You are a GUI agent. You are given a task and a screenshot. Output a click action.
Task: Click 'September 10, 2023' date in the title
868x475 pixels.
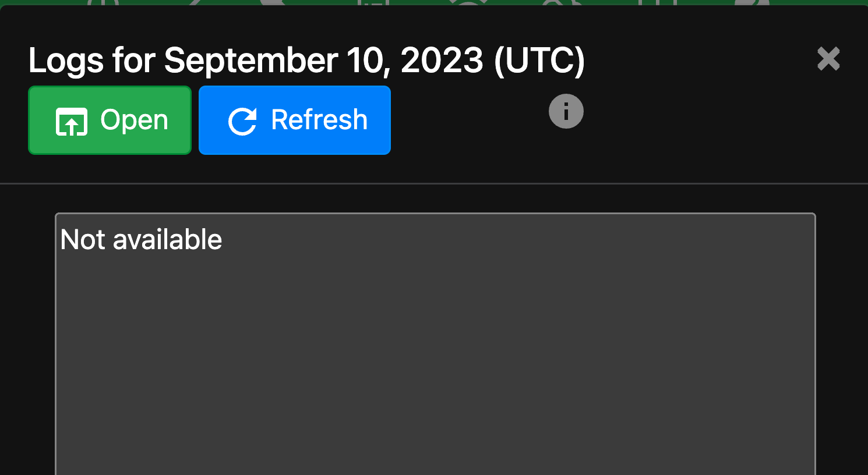click(x=323, y=60)
